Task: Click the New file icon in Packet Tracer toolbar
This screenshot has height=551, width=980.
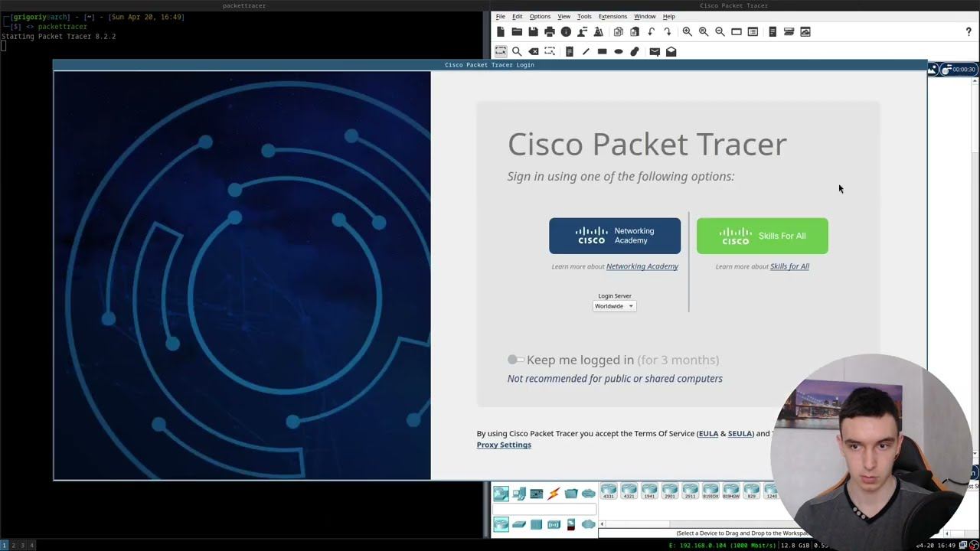Action: (501, 31)
